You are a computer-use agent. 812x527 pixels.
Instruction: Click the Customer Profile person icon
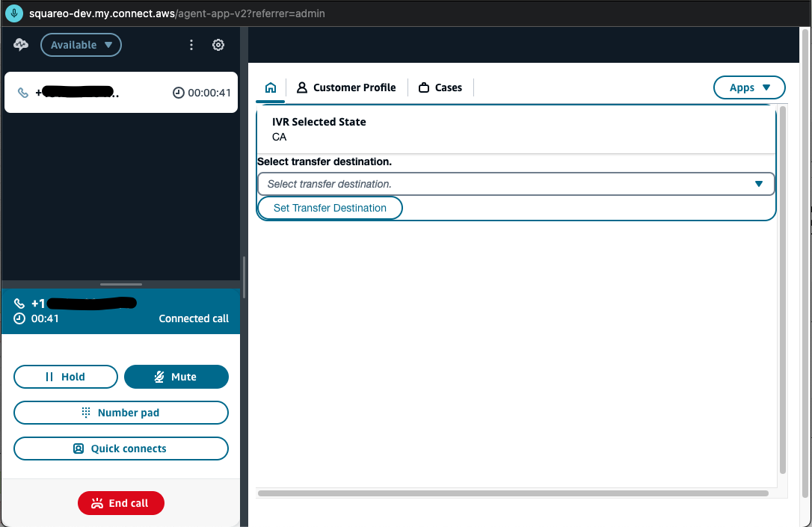302,87
